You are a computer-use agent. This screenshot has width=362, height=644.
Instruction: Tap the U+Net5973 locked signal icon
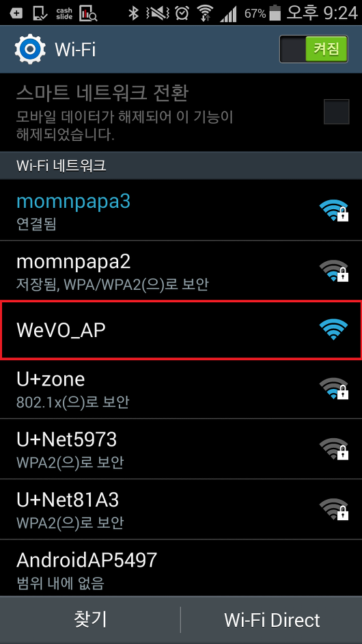334,449
